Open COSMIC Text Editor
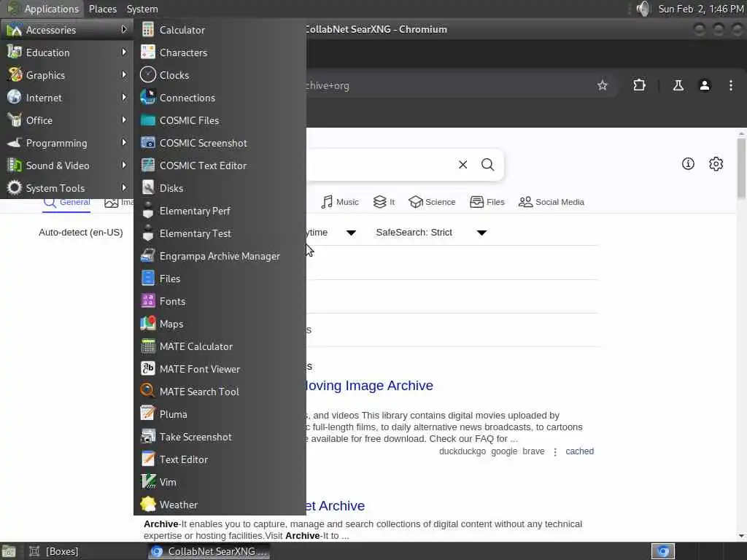 [x=220, y=166]
